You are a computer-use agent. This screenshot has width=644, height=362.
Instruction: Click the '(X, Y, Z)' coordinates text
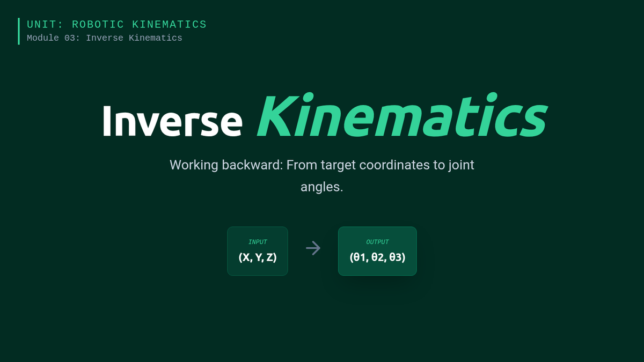point(258,257)
